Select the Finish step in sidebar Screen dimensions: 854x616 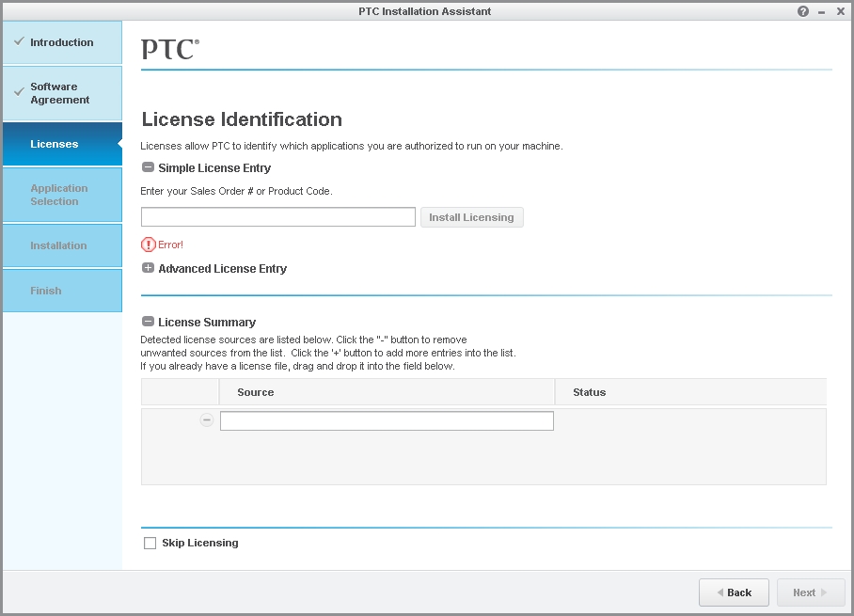[62, 291]
